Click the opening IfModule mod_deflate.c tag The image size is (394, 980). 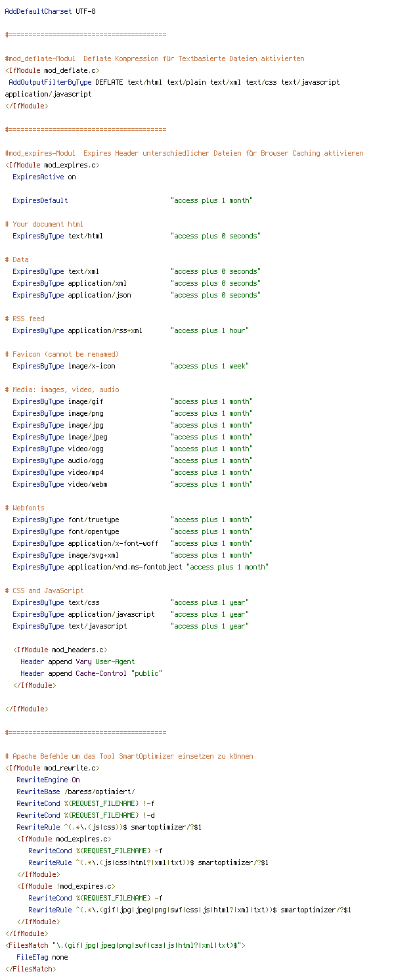[x=53, y=70]
